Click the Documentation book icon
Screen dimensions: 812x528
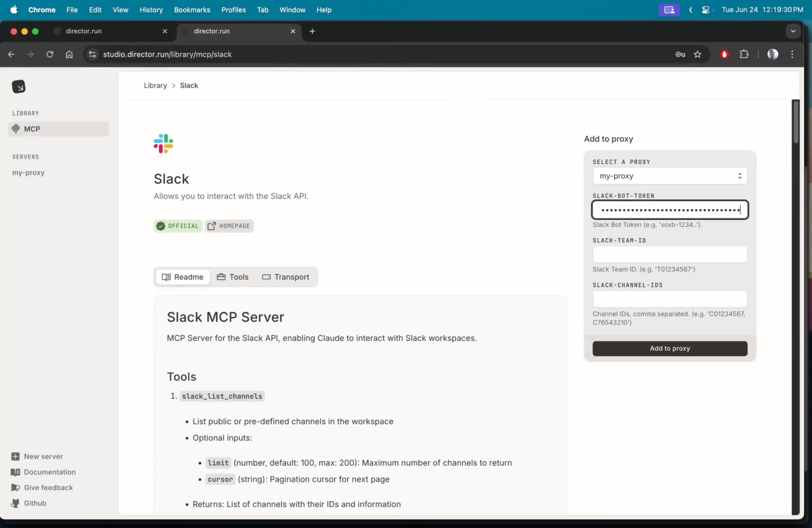coord(15,472)
